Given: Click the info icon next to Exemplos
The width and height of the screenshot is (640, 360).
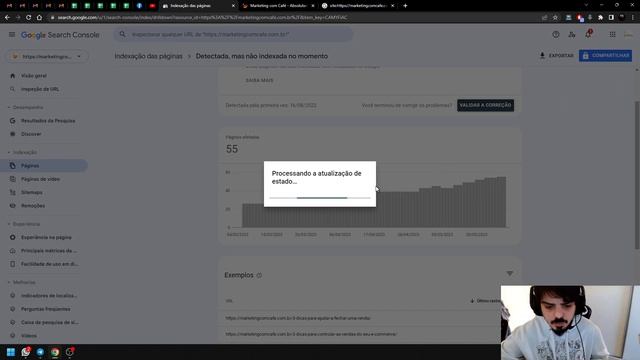Looking at the screenshot, I should pos(259,276).
